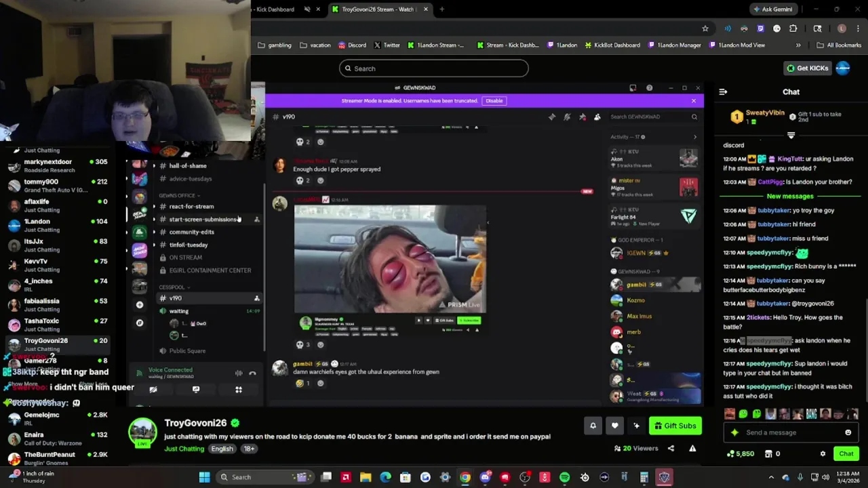The height and width of the screenshot is (488, 868).
Task: Click the Ask Gemini button
Action: [x=772, y=9]
